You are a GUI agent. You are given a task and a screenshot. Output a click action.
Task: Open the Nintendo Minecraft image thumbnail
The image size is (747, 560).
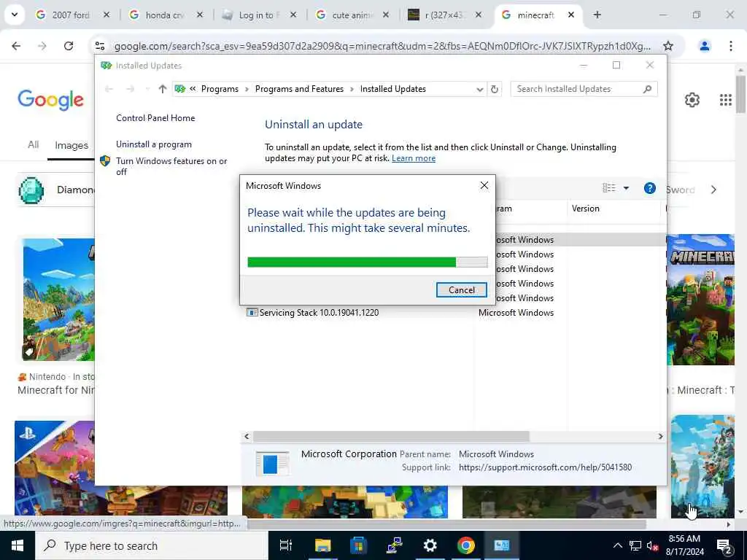pos(58,300)
